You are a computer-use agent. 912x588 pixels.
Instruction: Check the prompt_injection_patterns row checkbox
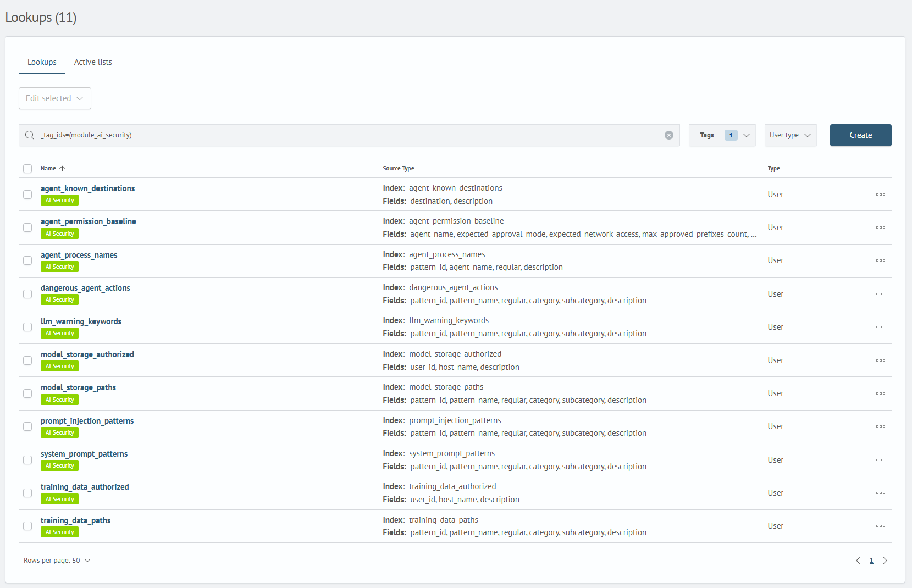tap(27, 426)
